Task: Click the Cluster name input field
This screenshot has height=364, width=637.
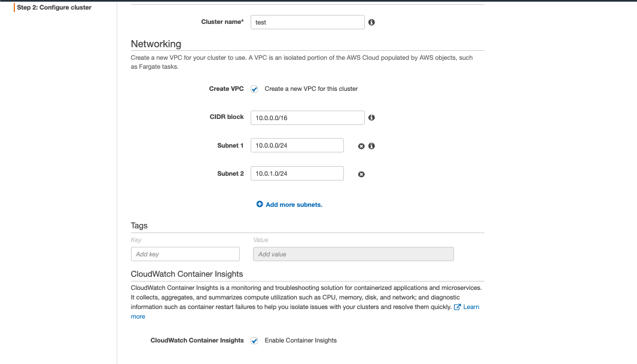Action: click(x=307, y=22)
